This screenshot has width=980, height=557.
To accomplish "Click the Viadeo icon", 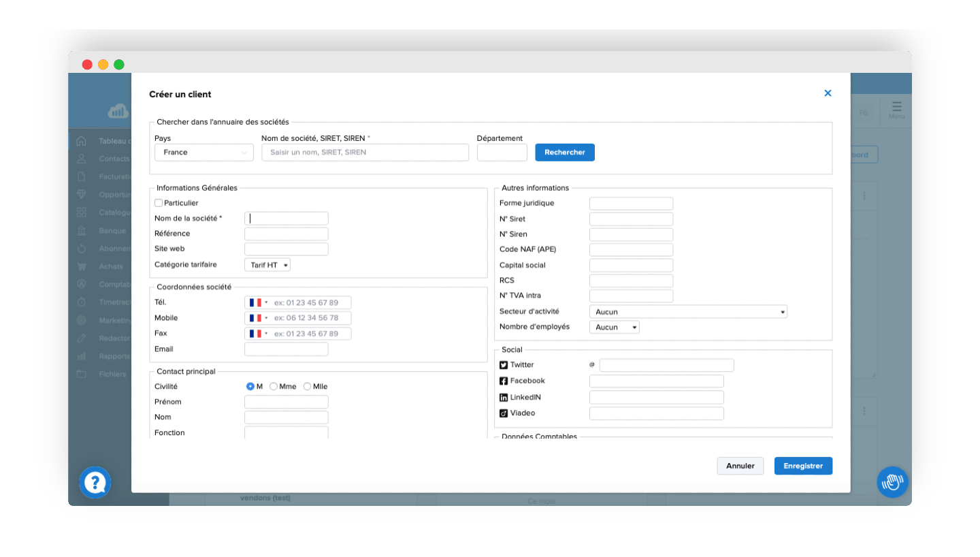I will [504, 413].
